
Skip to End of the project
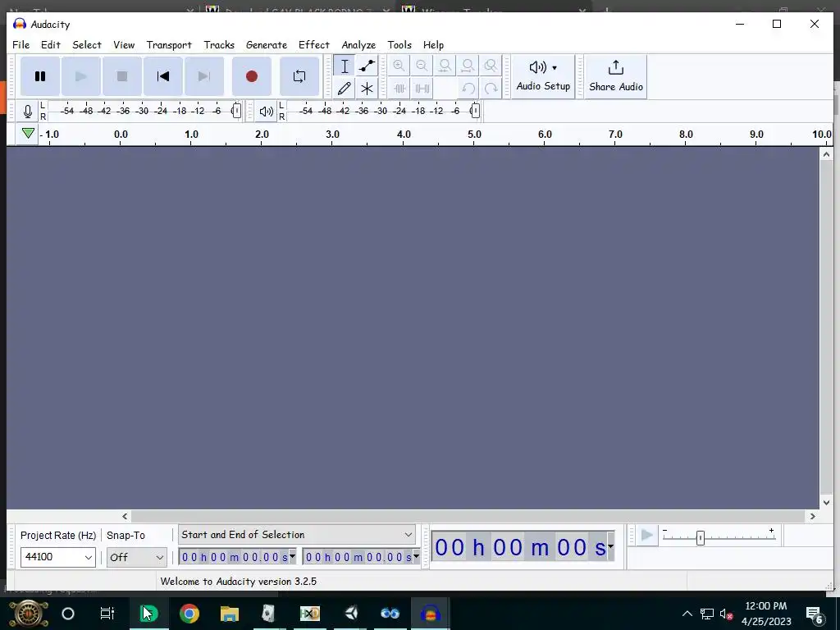pos(204,76)
